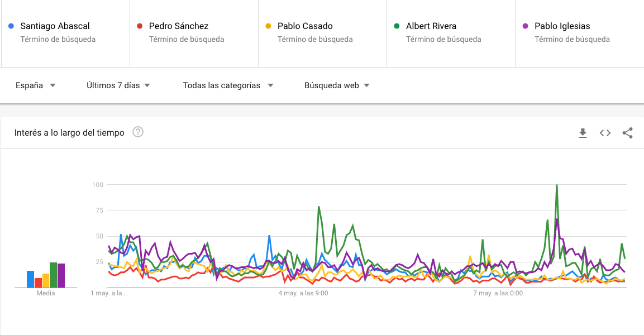644x335 pixels.
Task: Open the Todas las categorías dropdown
Action: pos(228,85)
